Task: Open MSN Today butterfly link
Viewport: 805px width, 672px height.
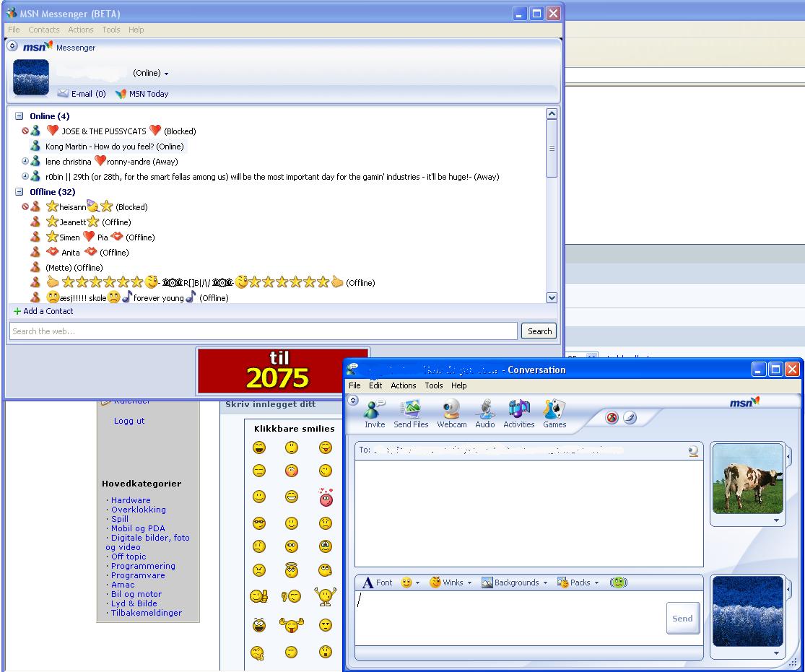Action: click(x=142, y=94)
